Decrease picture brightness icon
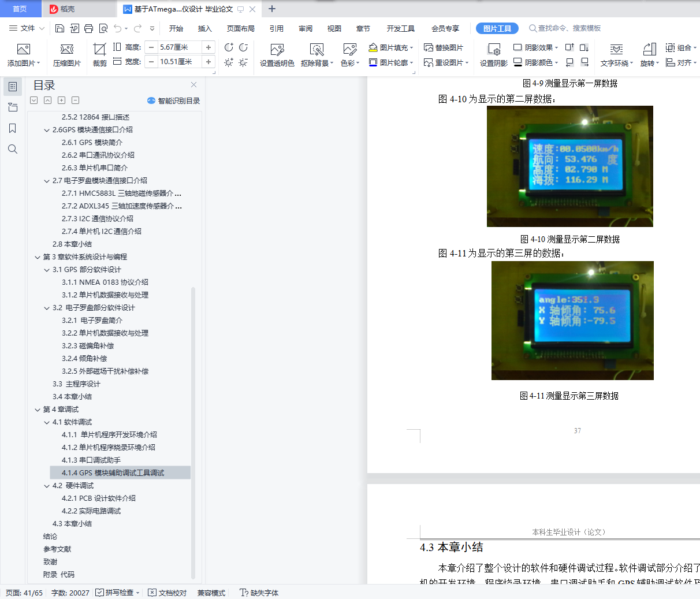This screenshot has height=599, width=700. 243,62
